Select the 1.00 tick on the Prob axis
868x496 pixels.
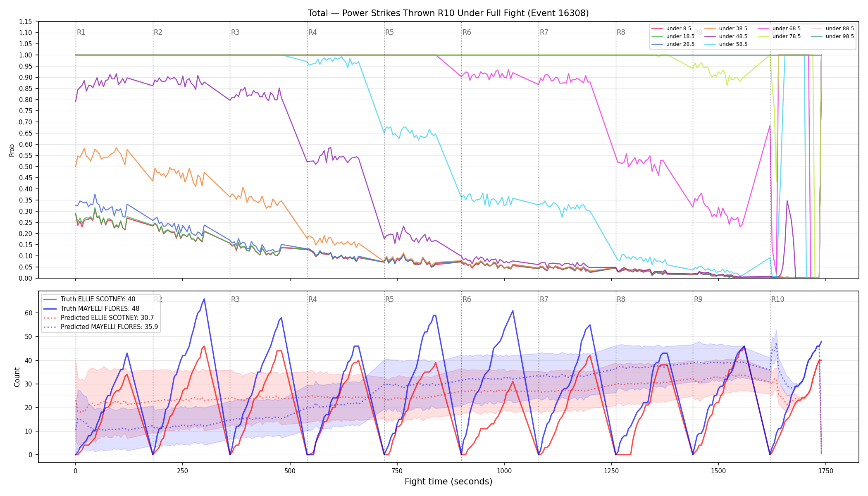26,55
